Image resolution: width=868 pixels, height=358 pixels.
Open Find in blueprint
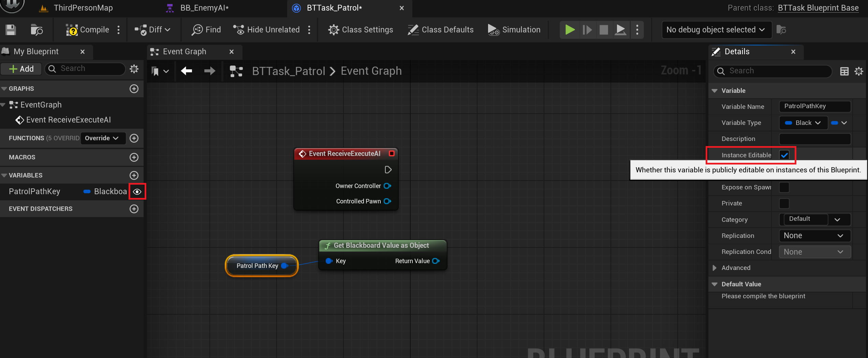[x=206, y=30]
